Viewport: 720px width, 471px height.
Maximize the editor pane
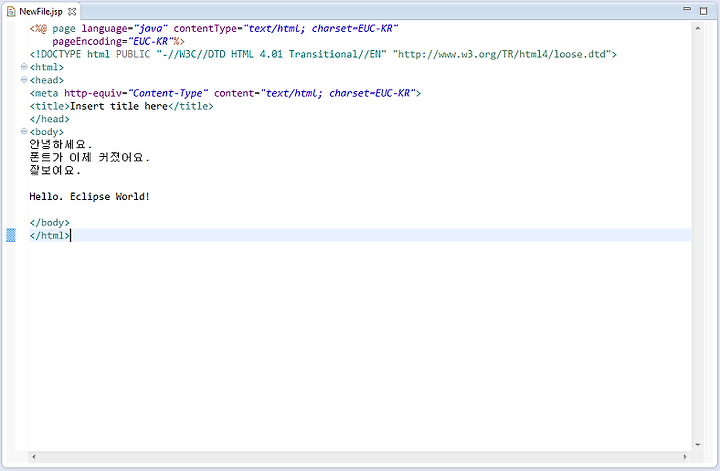[703, 11]
